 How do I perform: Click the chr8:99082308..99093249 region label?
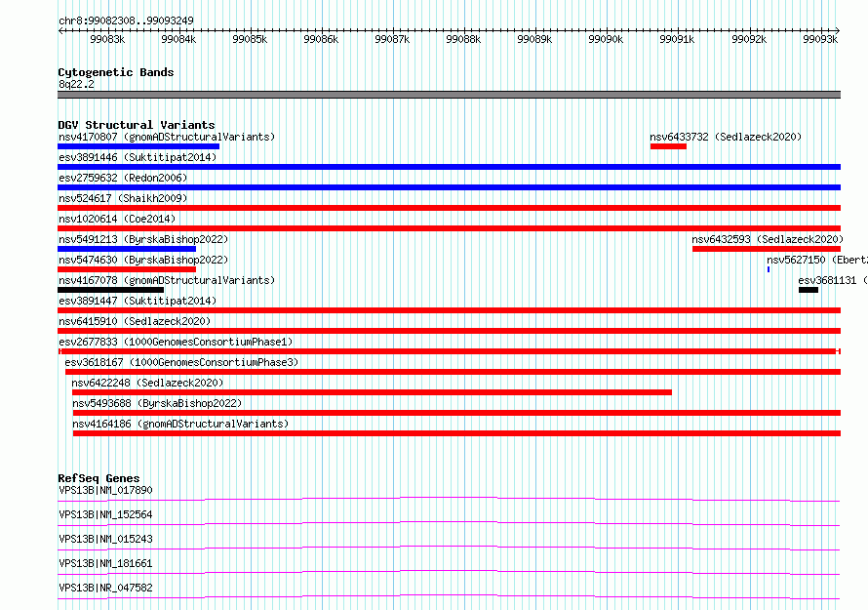tap(126, 21)
